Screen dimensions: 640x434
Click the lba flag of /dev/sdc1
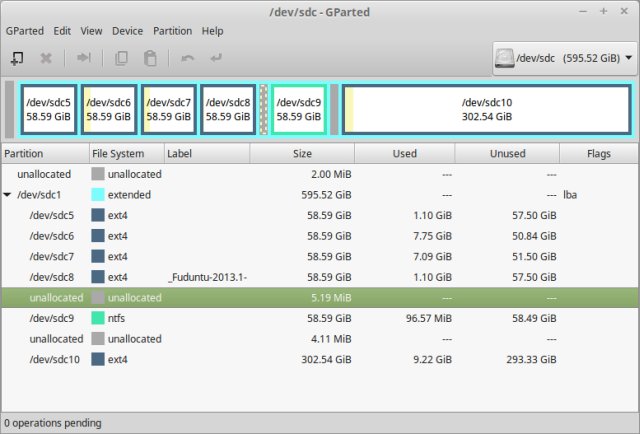click(x=570, y=195)
